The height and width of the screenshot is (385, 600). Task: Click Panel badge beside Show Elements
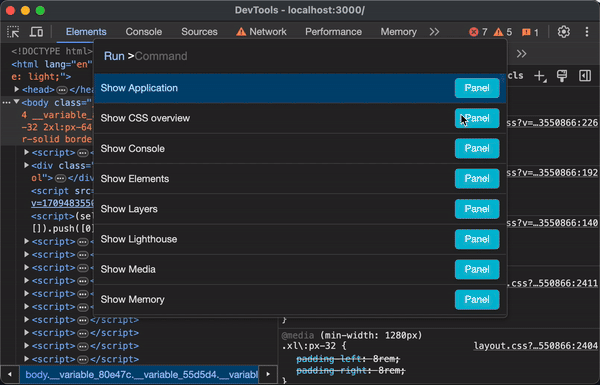[x=477, y=179]
